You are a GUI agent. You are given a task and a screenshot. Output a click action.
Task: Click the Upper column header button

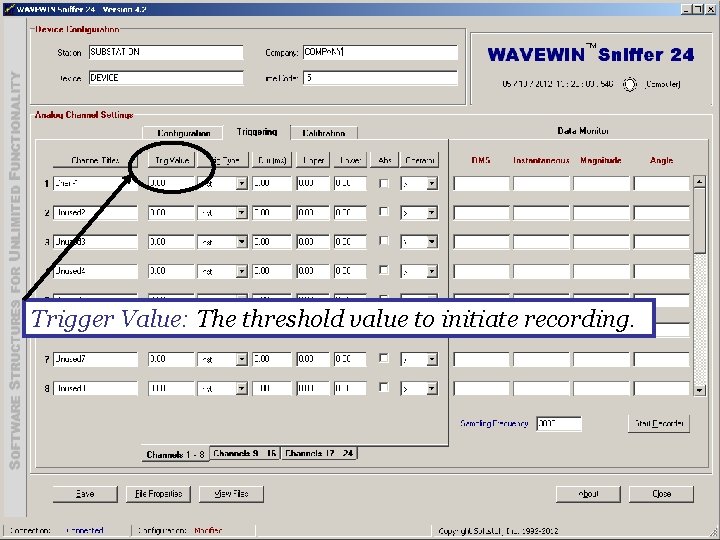(x=313, y=160)
